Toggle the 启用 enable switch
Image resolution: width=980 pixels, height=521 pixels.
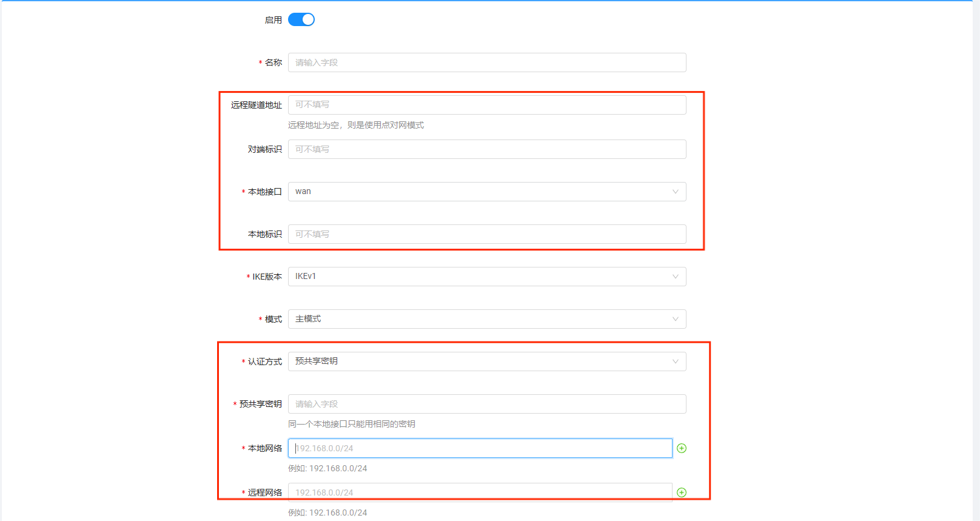coord(301,20)
